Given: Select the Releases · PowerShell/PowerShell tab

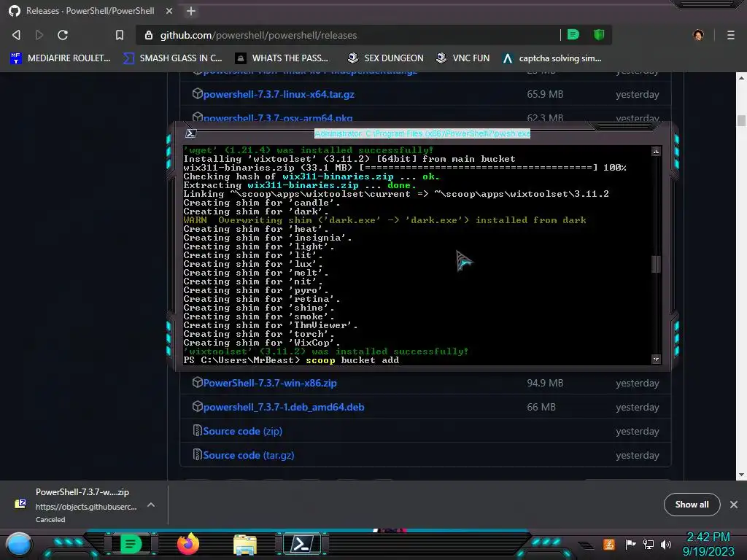Looking at the screenshot, I should pos(90,11).
